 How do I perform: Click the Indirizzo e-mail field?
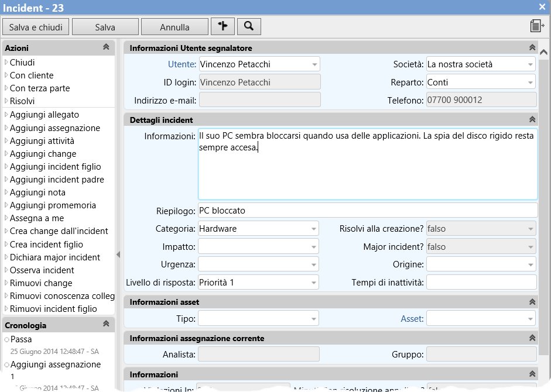[x=260, y=100]
